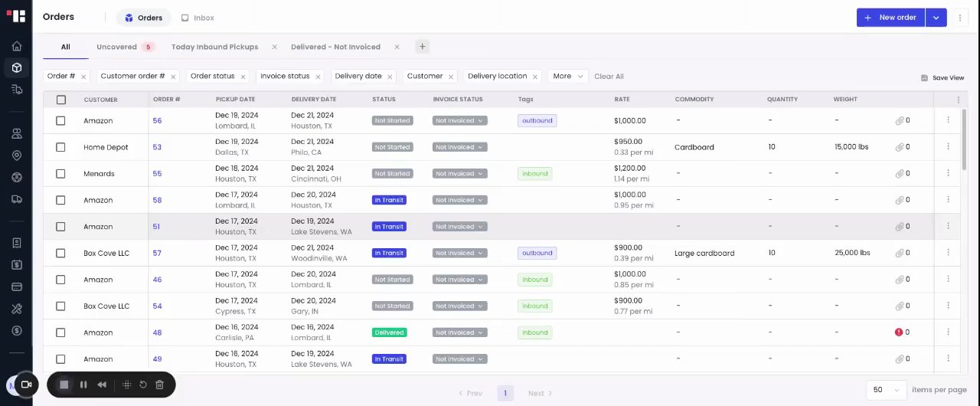Remove the Delivery date filter chip
Viewport: 980px width, 406px height.
pyautogui.click(x=390, y=77)
